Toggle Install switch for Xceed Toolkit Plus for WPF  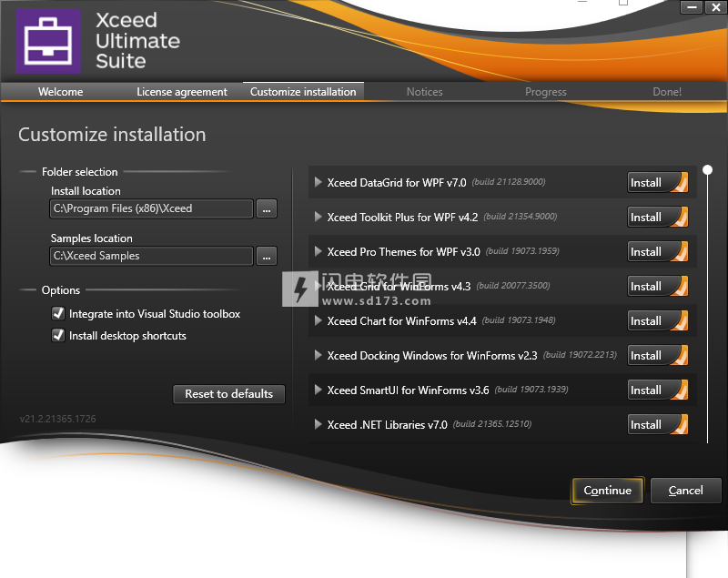click(658, 218)
